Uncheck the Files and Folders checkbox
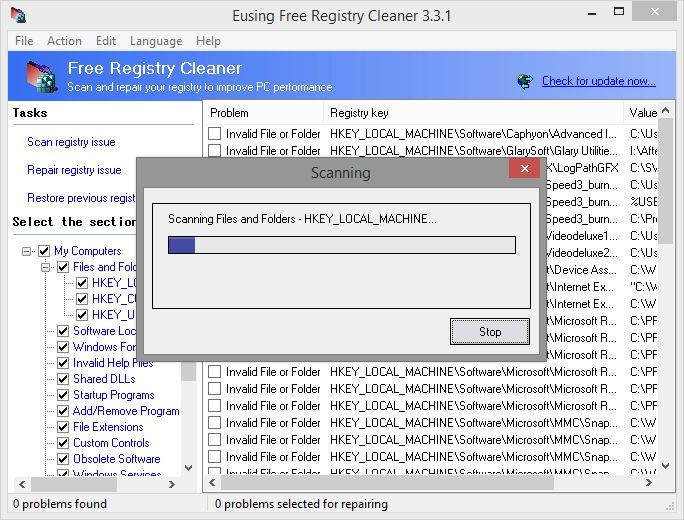This screenshot has height=520, width=684. click(x=63, y=267)
